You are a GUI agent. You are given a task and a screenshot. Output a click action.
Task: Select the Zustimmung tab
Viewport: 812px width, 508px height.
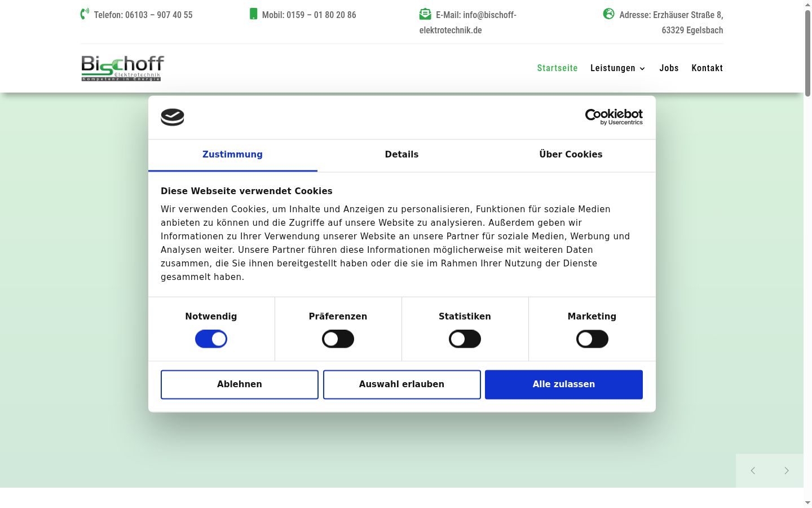232,155
